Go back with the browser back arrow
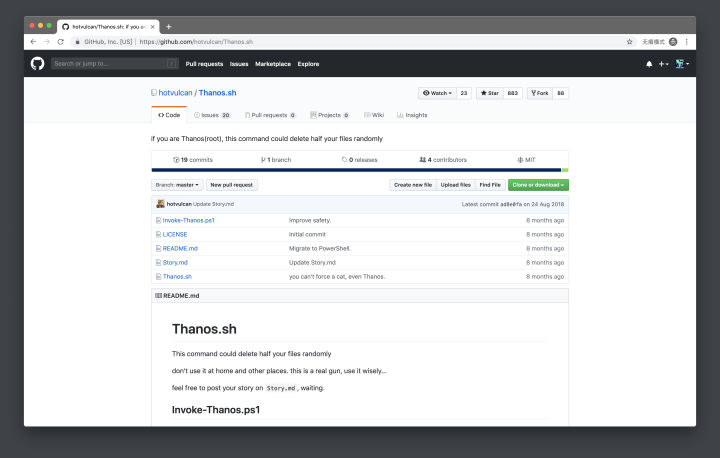Screen dimensions: 720x458 pos(33,41)
